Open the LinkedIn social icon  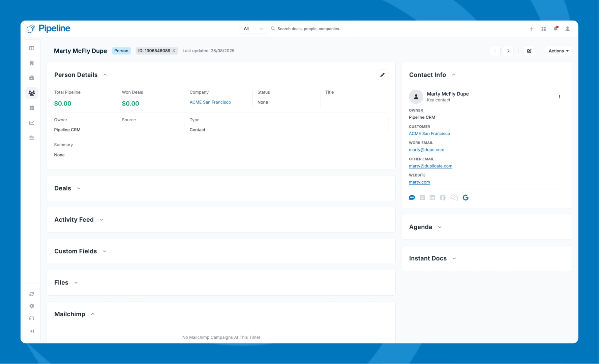[x=432, y=198]
